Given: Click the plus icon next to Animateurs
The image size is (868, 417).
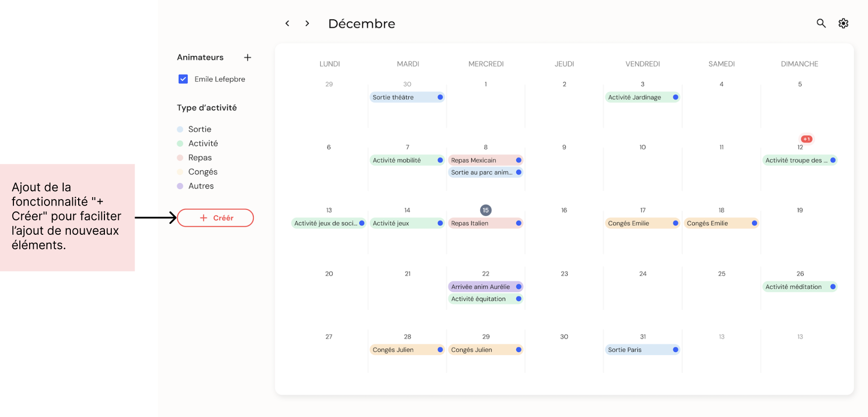Looking at the screenshot, I should (x=247, y=57).
